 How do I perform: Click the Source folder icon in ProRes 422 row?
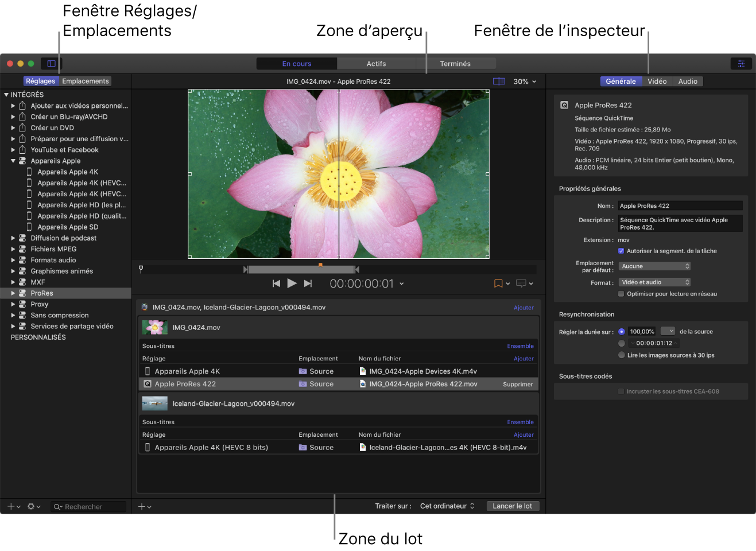303,384
